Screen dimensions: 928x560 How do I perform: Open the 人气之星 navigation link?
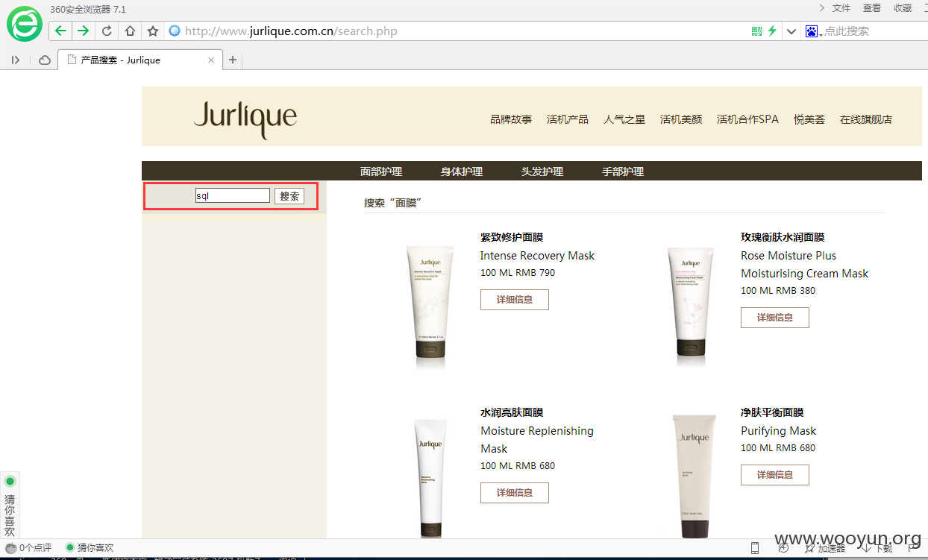pyautogui.click(x=624, y=119)
